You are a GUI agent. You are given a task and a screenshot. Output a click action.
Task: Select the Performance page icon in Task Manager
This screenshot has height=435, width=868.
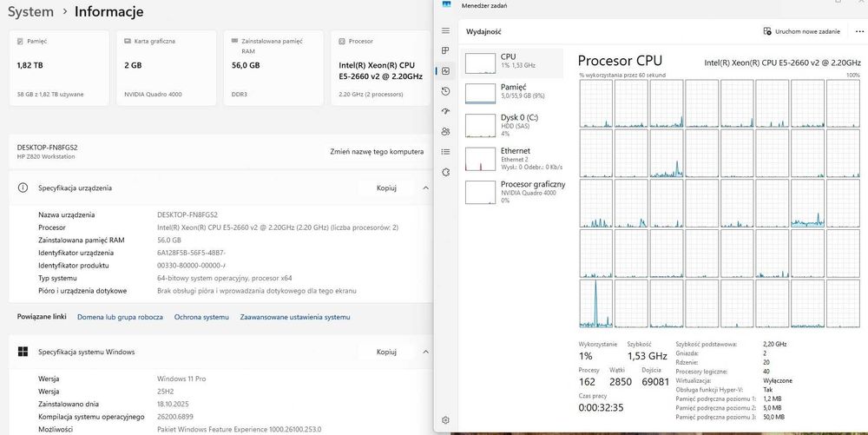coord(445,71)
